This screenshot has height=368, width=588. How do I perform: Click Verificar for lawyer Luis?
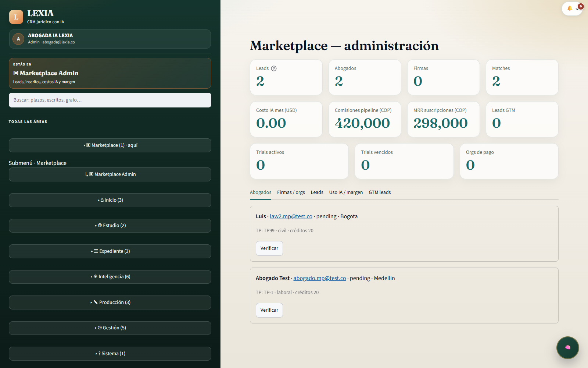[269, 248]
